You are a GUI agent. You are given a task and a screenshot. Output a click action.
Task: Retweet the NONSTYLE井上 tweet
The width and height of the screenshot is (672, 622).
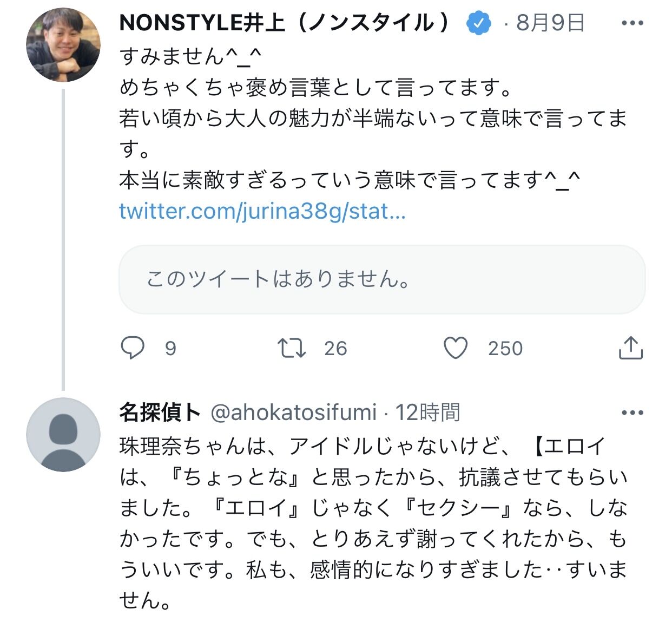pyautogui.click(x=292, y=348)
